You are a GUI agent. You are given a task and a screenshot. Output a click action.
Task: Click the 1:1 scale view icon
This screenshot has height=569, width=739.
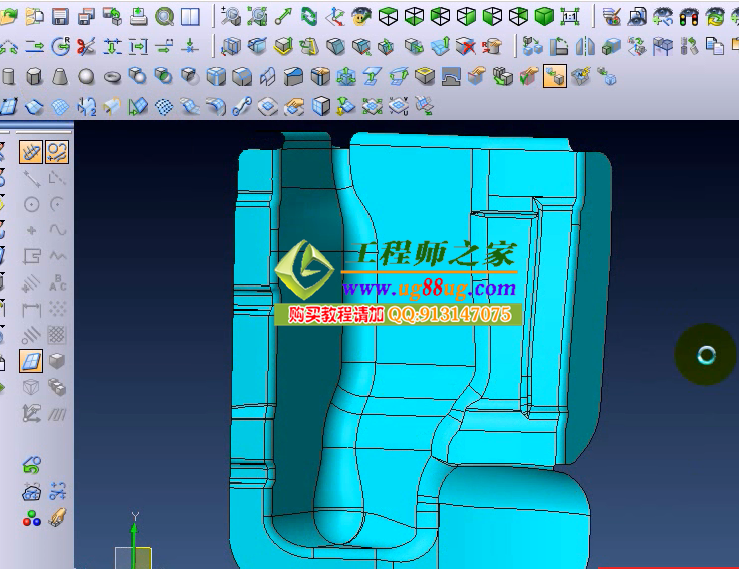570,16
